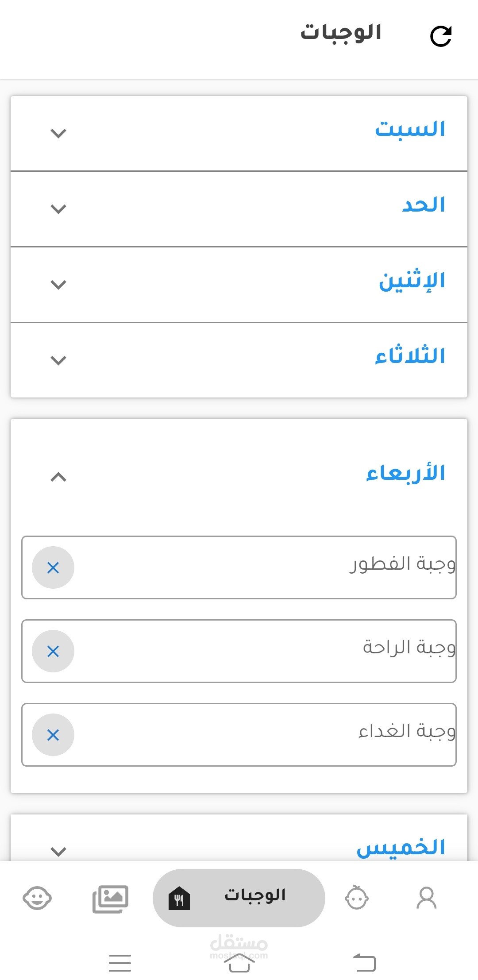This screenshot has width=478, height=980.
Task: Open the photo gallery tab icon
Action: [110, 899]
